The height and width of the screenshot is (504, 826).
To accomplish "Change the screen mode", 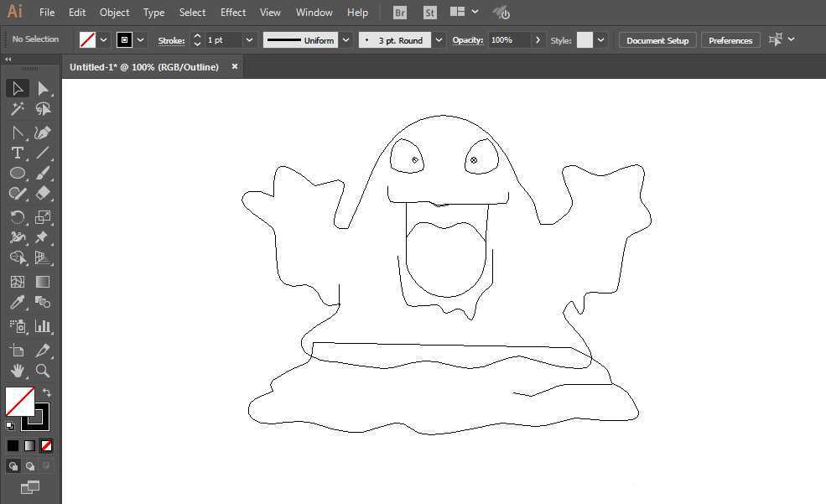I will (x=30, y=488).
